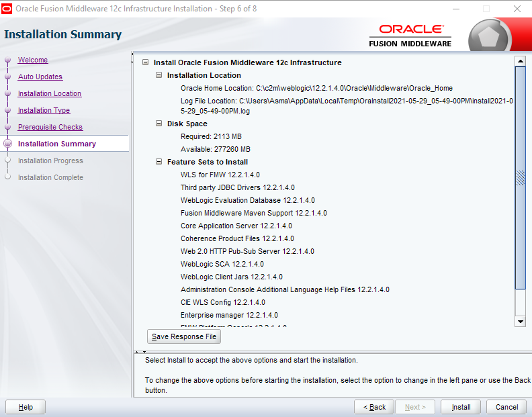Click the Oracle installer icon in title bar
This screenshot has width=532, height=417.
(7, 9)
